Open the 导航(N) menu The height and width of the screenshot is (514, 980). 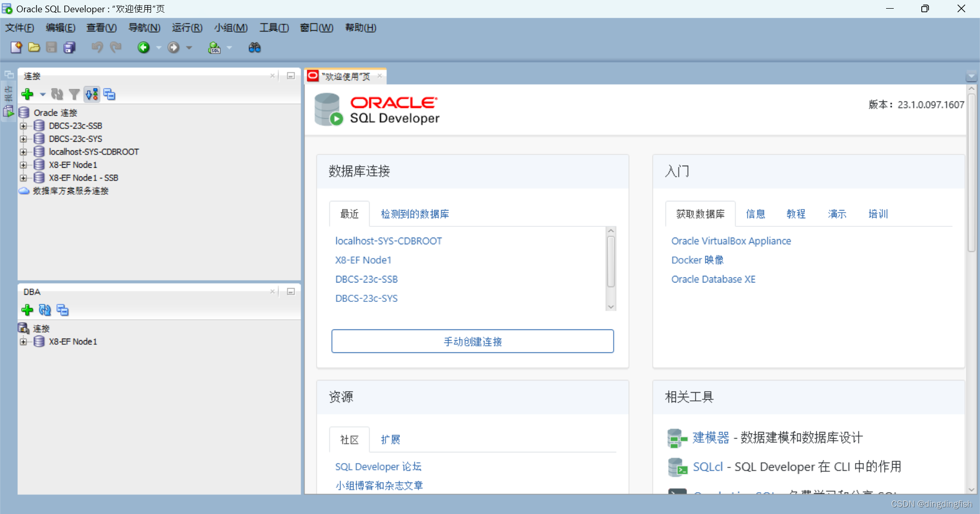click(144, 28)
